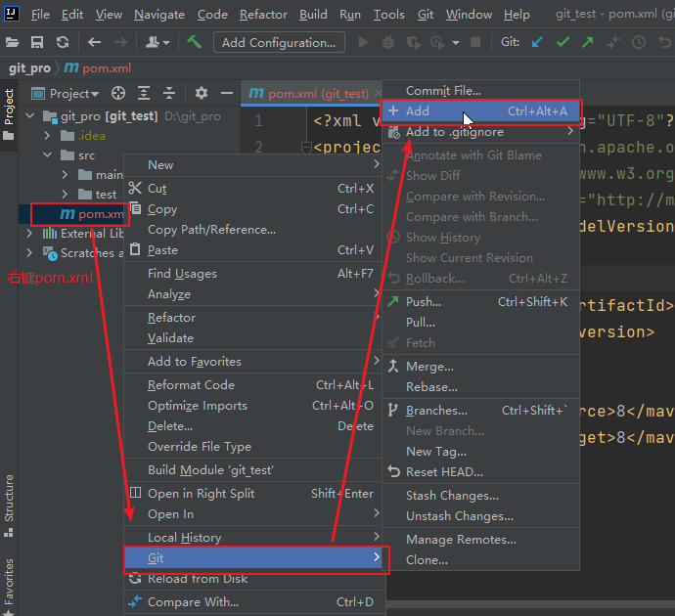Screen dimensions: 675x616
Task: Open the Favorites tool window side tab
Action: tap(9, 586)
